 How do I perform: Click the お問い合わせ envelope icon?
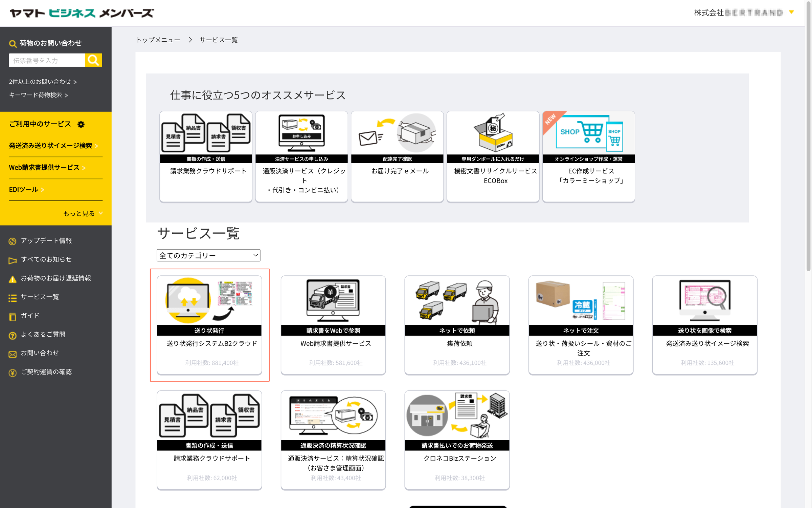pyautogui.click(x=12, y=353)
